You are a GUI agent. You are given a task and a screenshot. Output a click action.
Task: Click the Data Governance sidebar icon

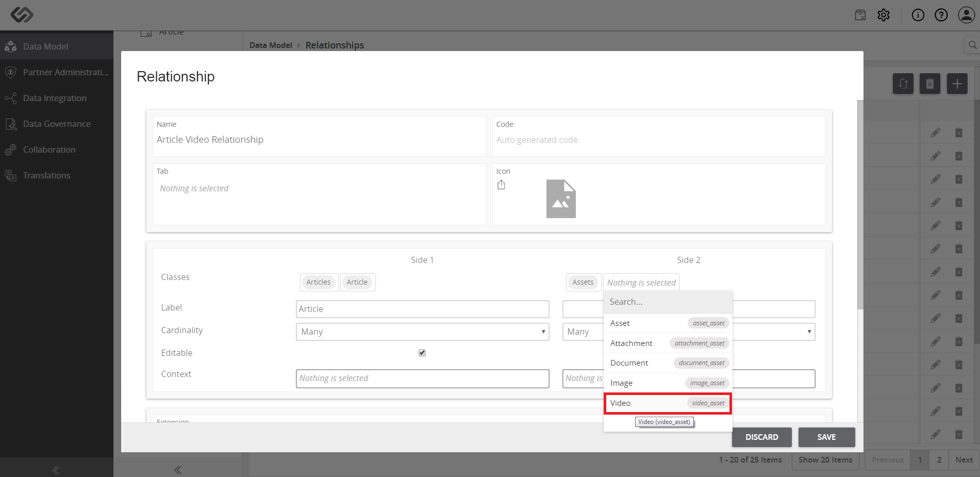[11, 124]
